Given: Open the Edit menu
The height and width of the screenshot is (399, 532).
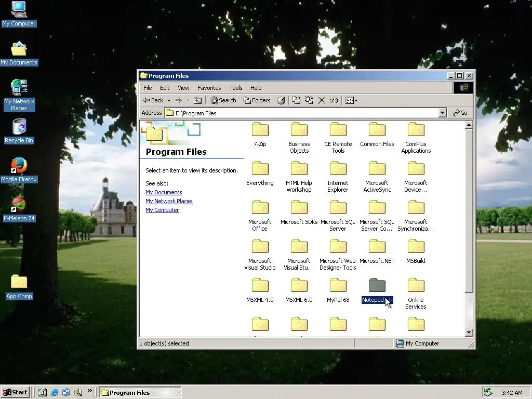Looking at the screenshot, I should tap(165, 88).
